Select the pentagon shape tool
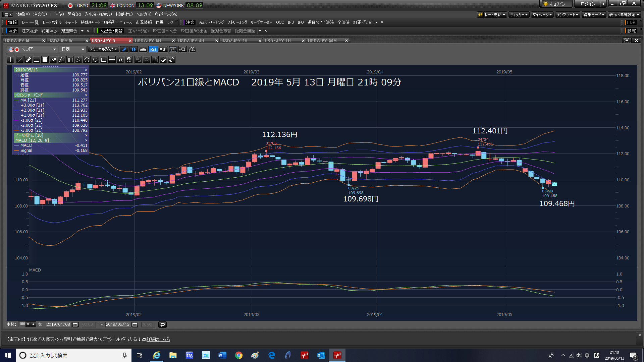 click(87, 60)
